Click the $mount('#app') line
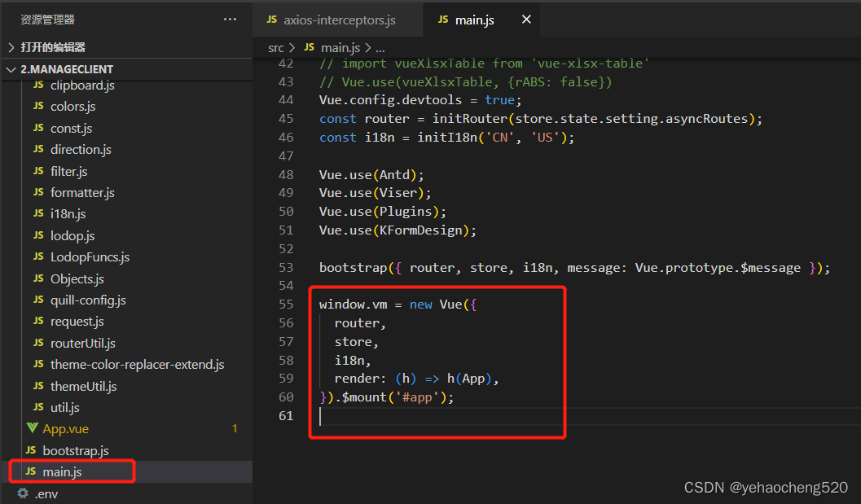The height and width of the screenshot is (504, 861). (387, 397)
